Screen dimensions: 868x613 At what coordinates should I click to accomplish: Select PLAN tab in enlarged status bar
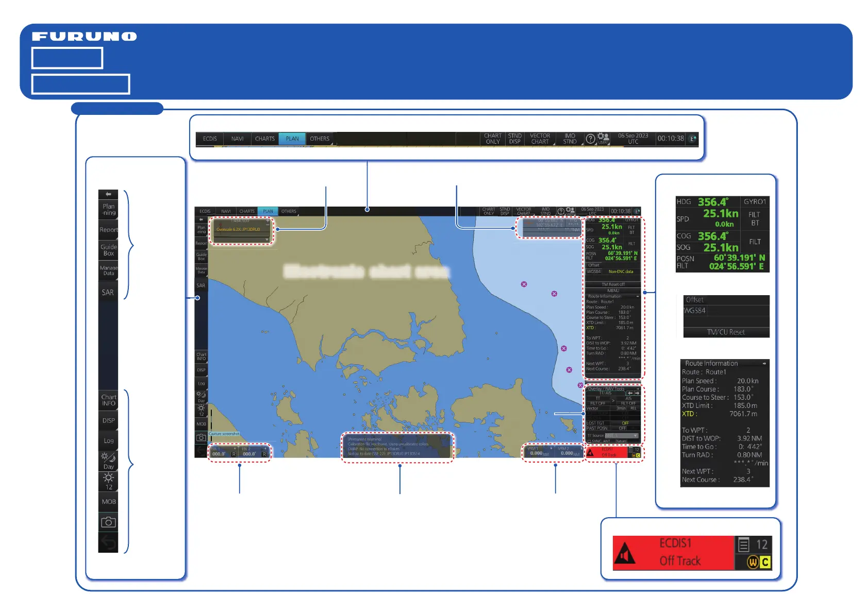coord(292,139)
